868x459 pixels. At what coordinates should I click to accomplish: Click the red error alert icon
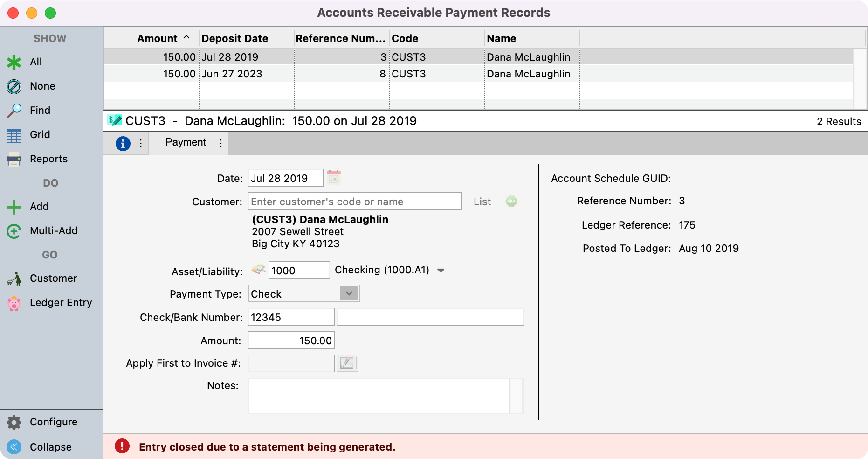(x=122, y=446)
